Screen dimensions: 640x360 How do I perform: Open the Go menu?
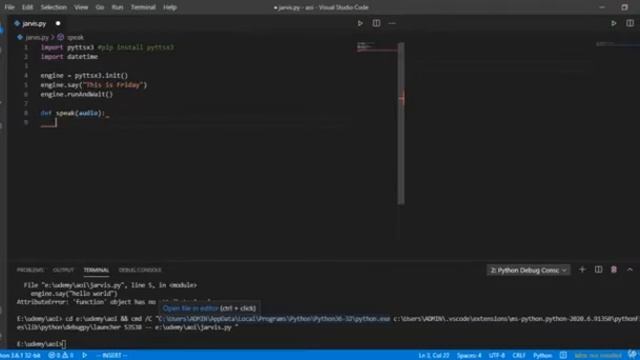(x=100, y=7)
